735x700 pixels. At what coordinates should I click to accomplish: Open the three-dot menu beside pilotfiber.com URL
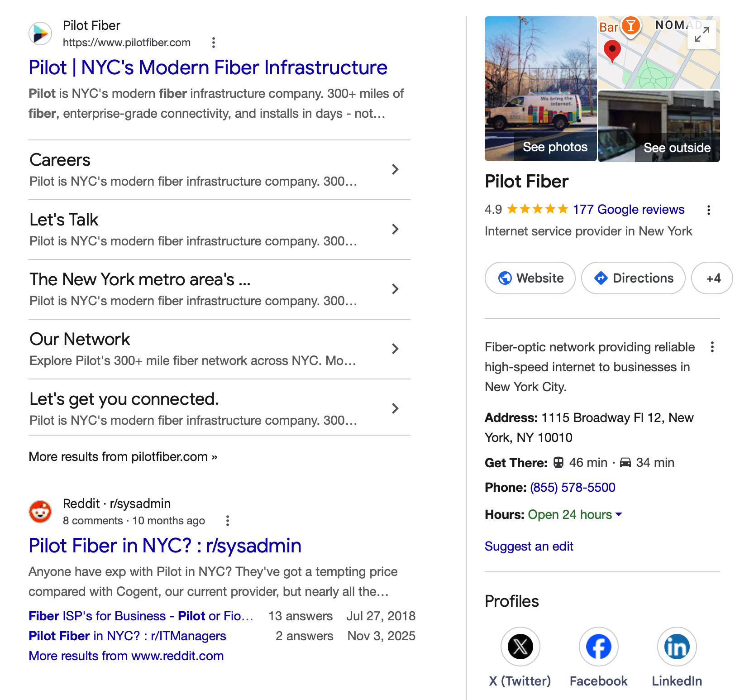[x=214, y=43]
